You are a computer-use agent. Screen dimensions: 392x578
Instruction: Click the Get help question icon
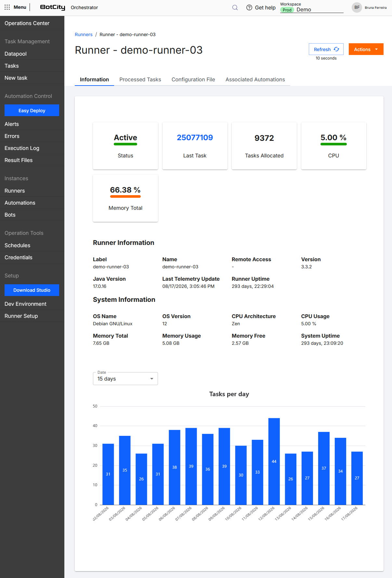point(249,7)
